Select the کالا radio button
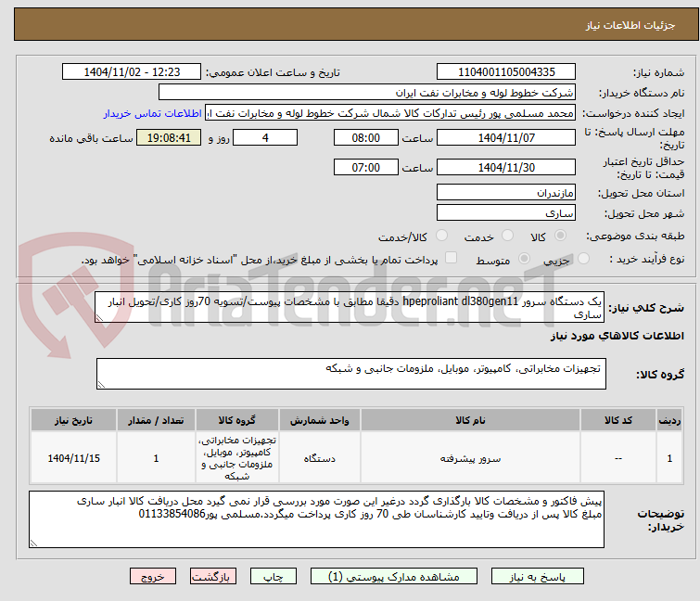Screen dimensions: 700x601 (560, 236)
